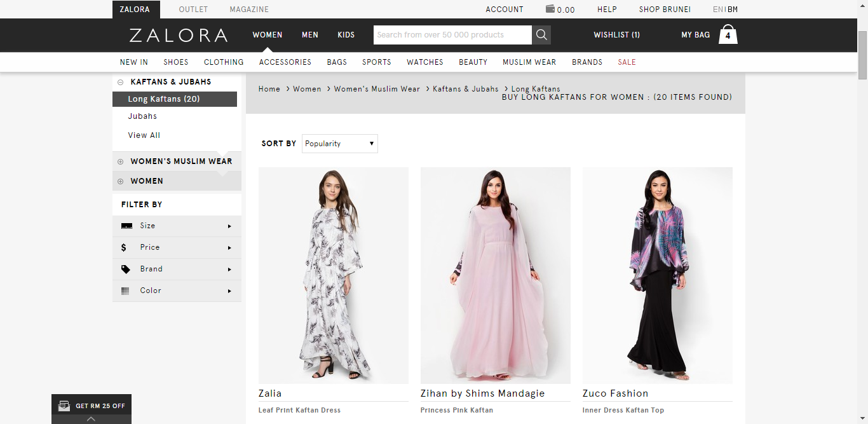Select Jubahs in sidebar
The image size is (868, 424).
pyautogui.click(x=142, y=116)
